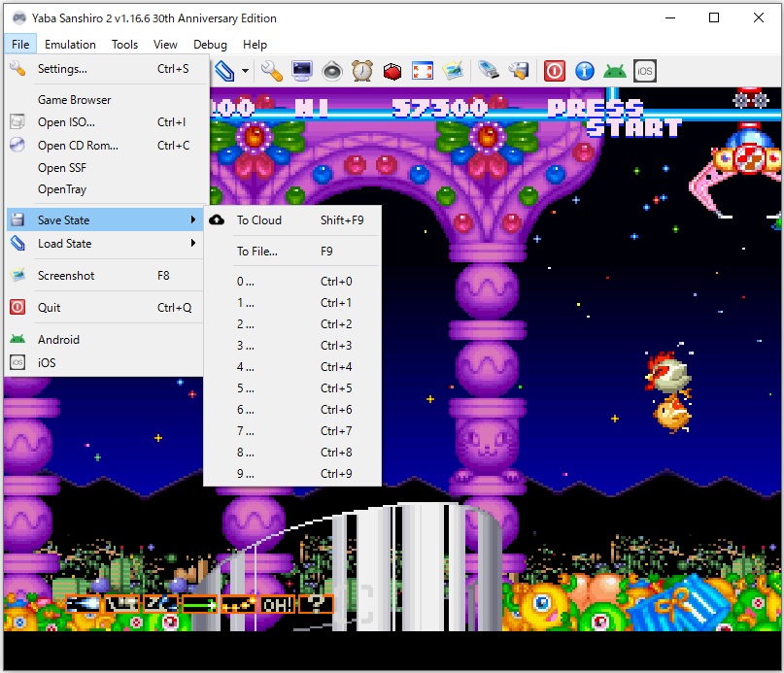
Task: Click the iOS toolbar icon
Action: coord(645,71)
